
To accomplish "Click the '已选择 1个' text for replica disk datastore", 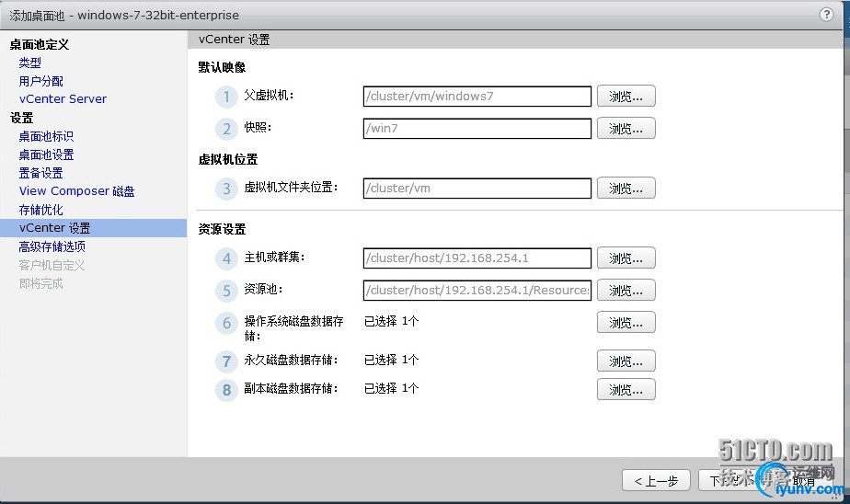I will coord(391,388).
